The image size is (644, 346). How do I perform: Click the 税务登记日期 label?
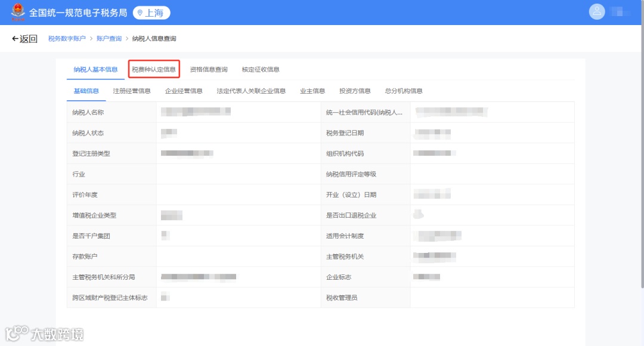pyautogui.click(x=345, y=133)
